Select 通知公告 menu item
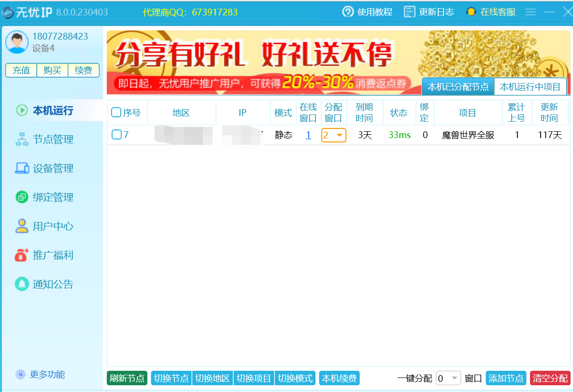The image size is (573, 392). [53, 284]
